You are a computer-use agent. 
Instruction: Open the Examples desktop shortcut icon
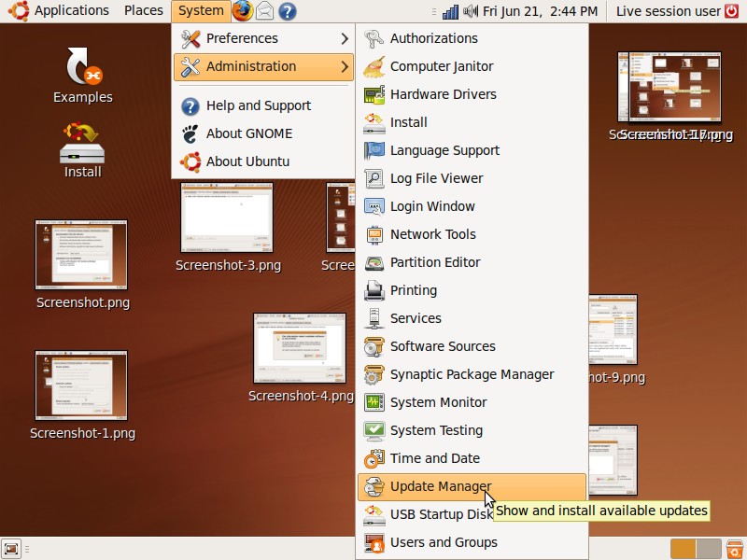[x=84, y=65]
